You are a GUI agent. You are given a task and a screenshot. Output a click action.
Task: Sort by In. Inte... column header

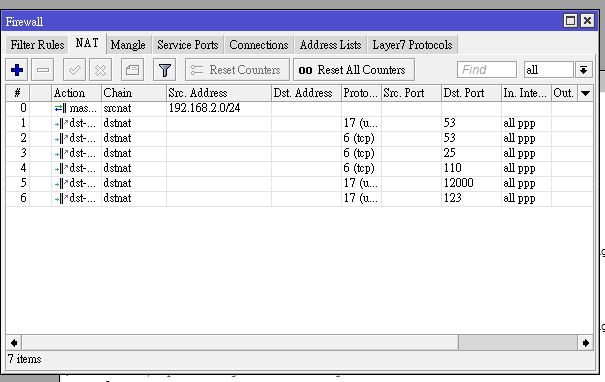pyautogui.click(x=526, y=93)
